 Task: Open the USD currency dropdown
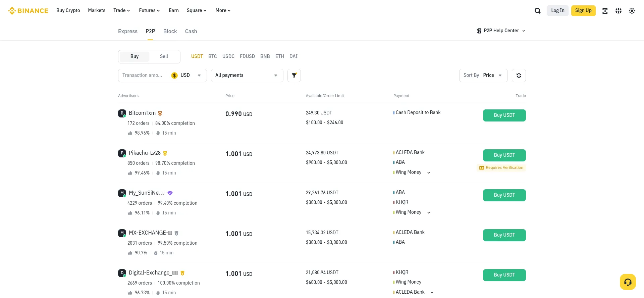[x=186, y=76]
